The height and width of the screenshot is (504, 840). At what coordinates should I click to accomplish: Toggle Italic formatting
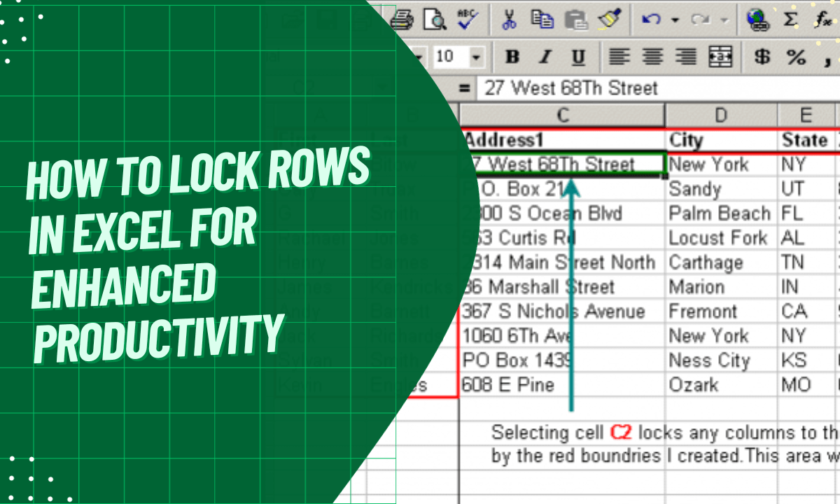coord(545,57)
